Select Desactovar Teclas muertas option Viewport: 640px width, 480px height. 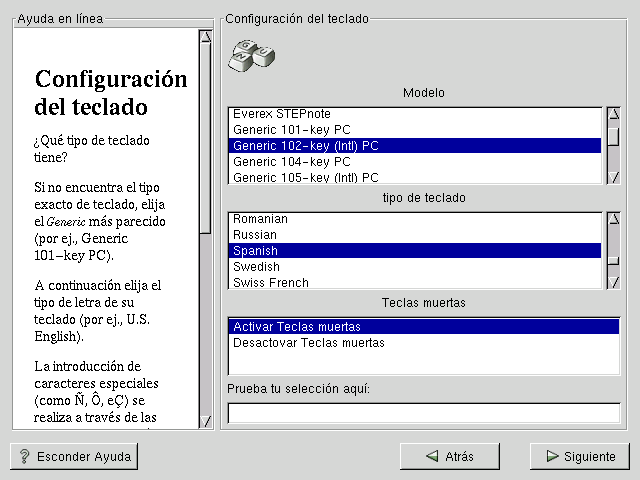click(x=308, y=343)
